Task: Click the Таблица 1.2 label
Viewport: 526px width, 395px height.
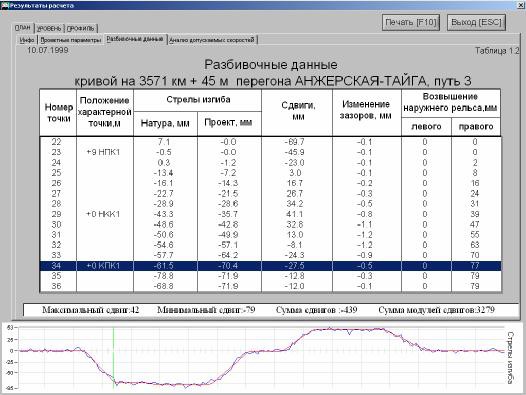Action: click(497, 51)
